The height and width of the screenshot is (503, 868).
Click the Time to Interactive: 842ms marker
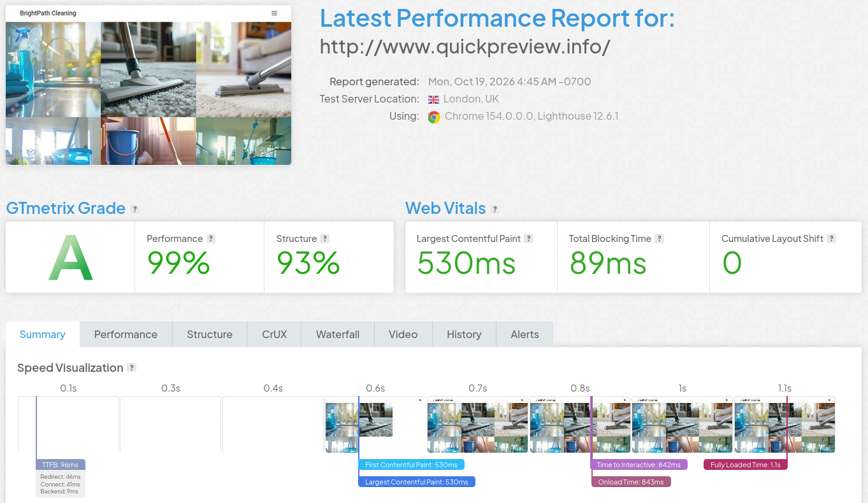pos(639,465)
